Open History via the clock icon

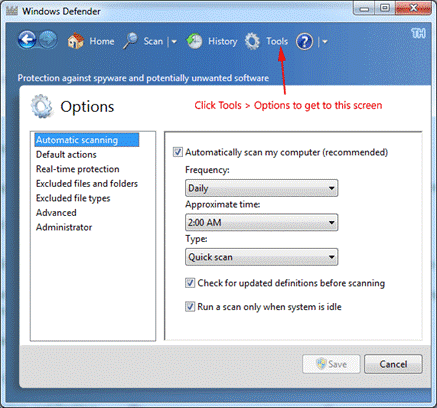click(194, 41)
